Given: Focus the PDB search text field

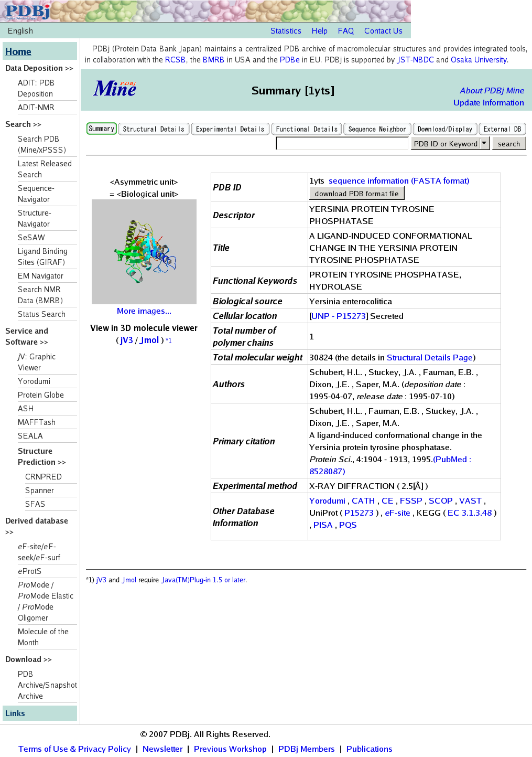Looking at the screenshot, I should (x=342, y=143).
